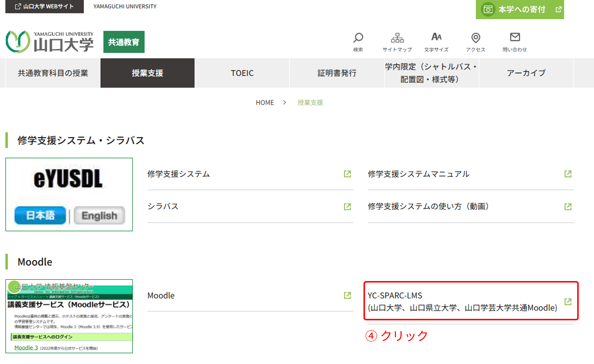Click the 修学支援システム・シラバス section heading
This screenshot has width=594, height=364.
pyautogui.click(x=81, y=140)
